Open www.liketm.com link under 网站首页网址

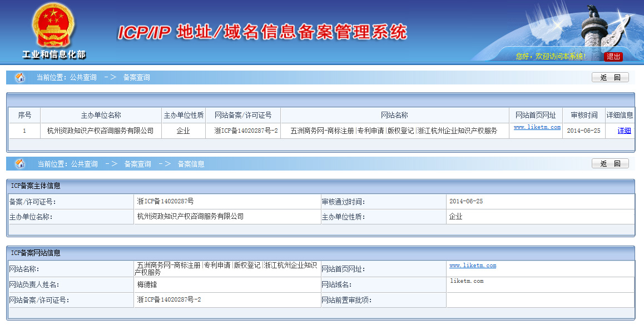coord(472,266)
